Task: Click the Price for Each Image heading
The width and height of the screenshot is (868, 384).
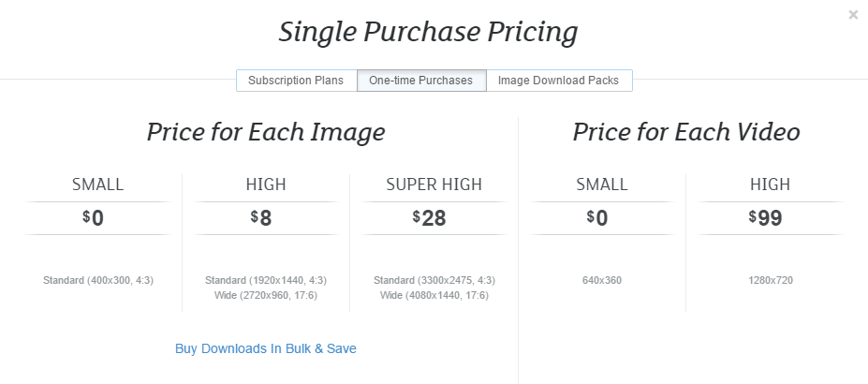Action: coord(266,132)
